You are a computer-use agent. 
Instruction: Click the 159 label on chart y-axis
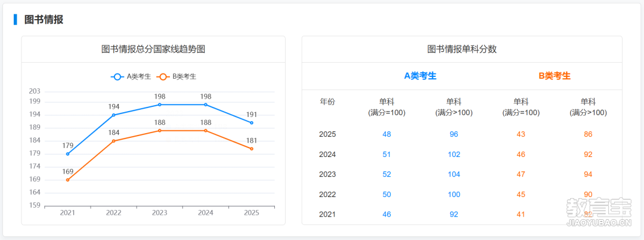35,205
